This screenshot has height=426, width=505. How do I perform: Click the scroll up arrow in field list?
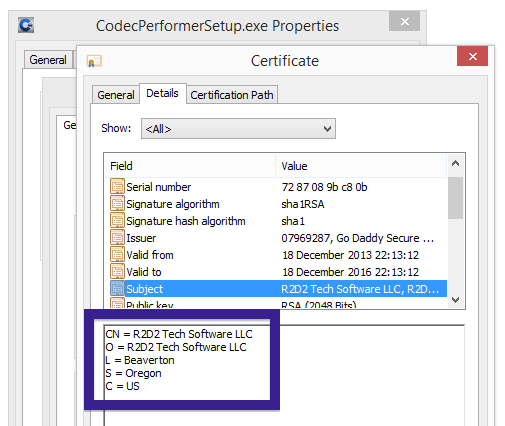[455, 163]
